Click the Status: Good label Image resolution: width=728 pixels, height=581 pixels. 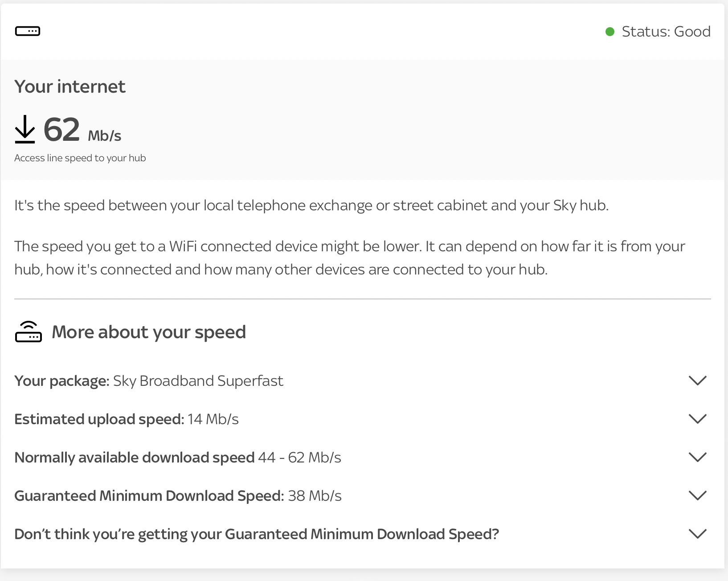(666, 31)
